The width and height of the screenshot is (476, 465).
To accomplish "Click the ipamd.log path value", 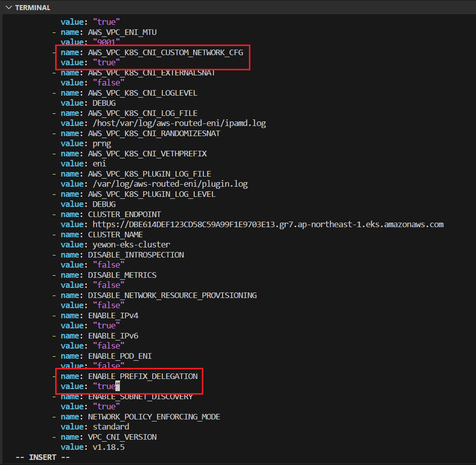I will point(179,123).
